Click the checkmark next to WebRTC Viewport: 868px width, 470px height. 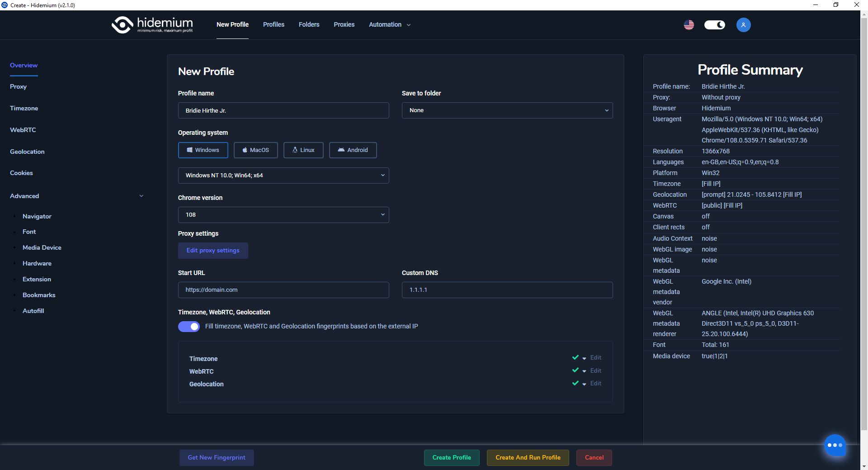(x=575, y=370)
